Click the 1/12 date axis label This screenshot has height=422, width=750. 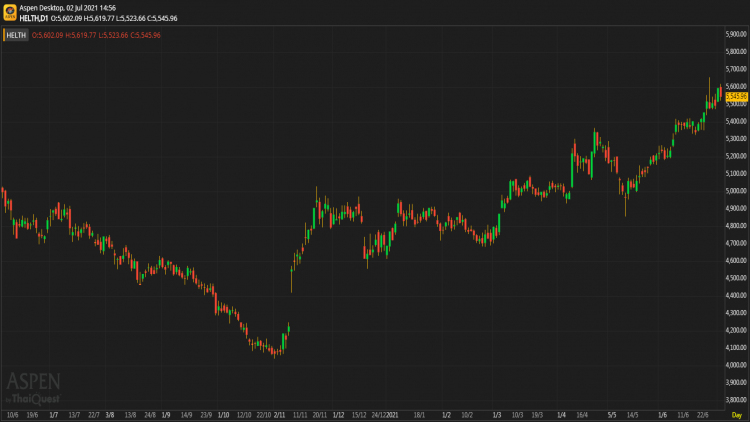click(x=338, y=415)
